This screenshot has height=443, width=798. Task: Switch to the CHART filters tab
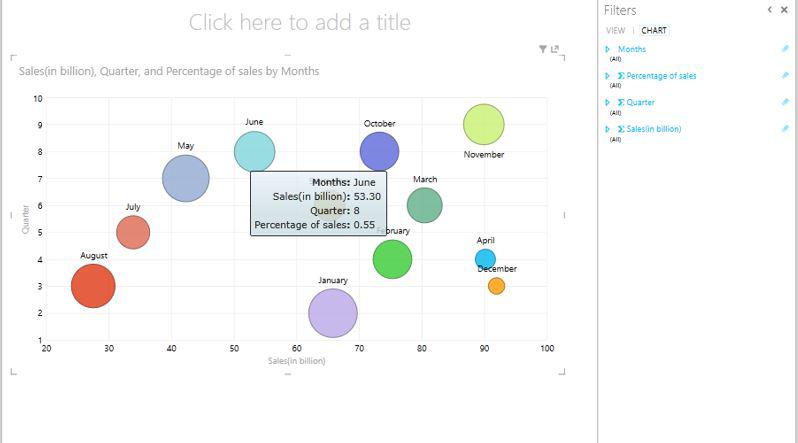pos(654,31)
